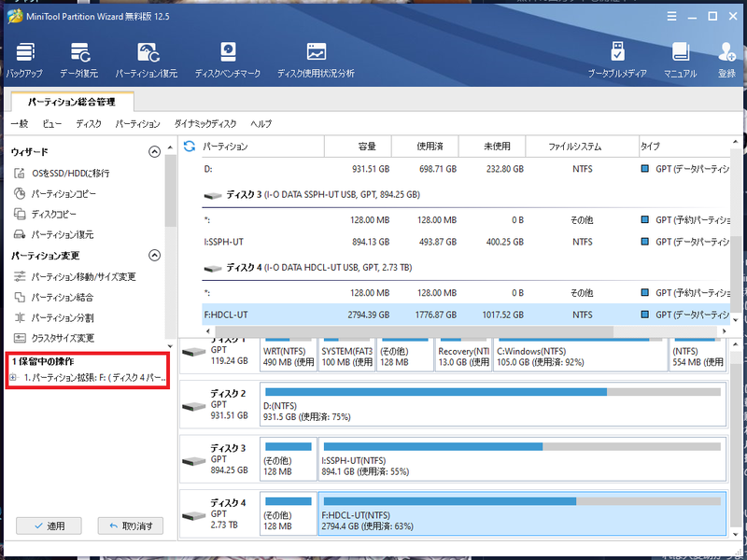Click the 登録 register icon
Image resolution: width=747 pixels, height=560 pixels.
[x=727, y=60]
